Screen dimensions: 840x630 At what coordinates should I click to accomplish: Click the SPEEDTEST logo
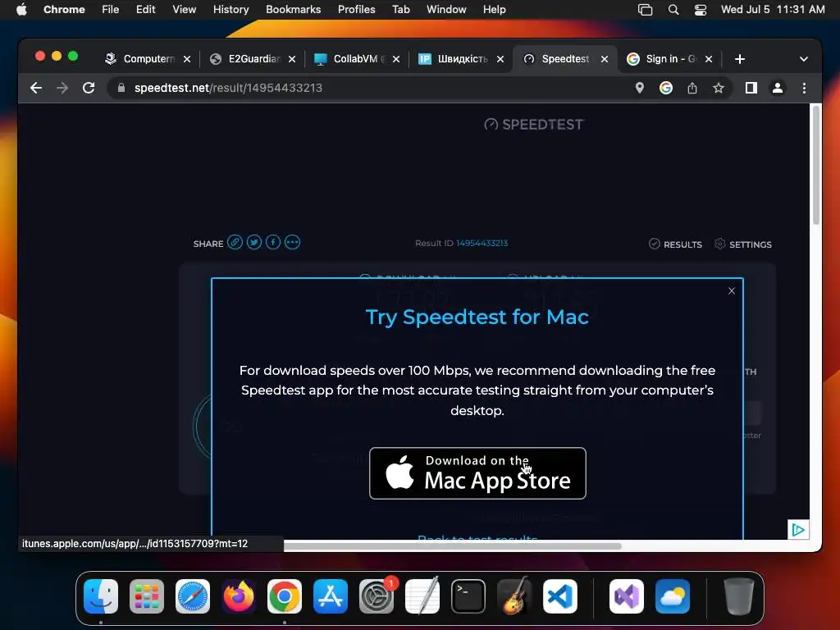(534, 125)
